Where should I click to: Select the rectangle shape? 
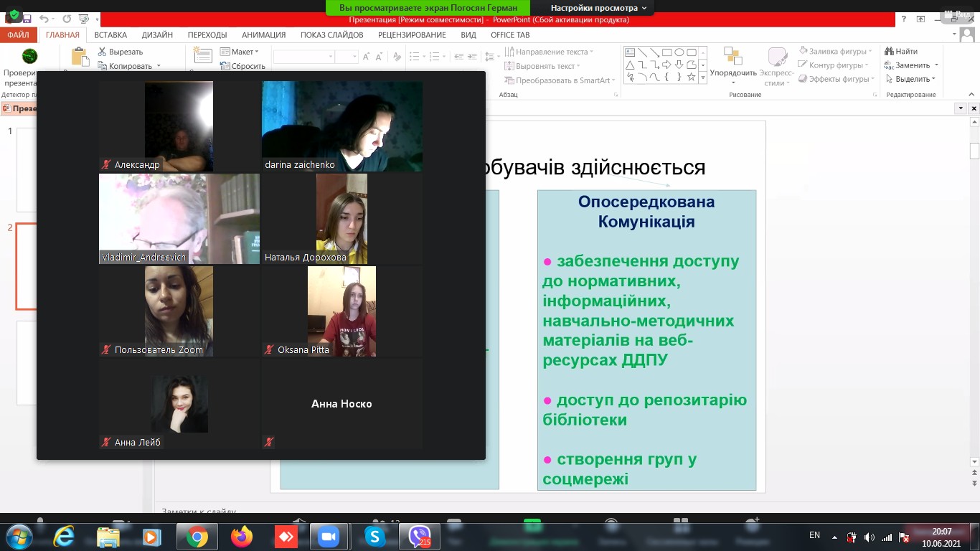pos(667,52)
